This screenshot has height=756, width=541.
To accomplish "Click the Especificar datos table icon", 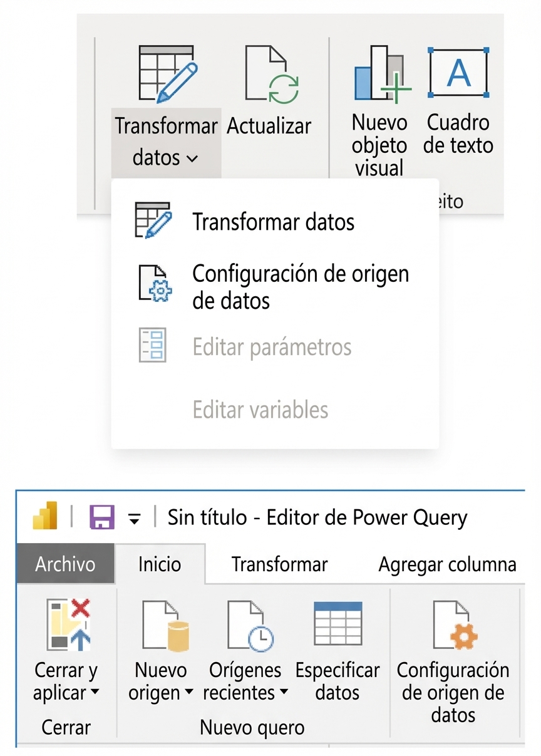I will coord(338,625).
